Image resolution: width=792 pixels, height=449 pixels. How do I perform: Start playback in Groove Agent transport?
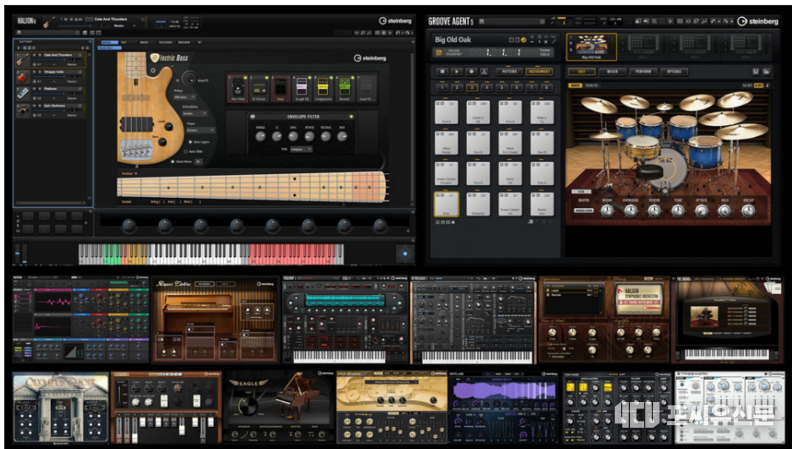(457, 72)
